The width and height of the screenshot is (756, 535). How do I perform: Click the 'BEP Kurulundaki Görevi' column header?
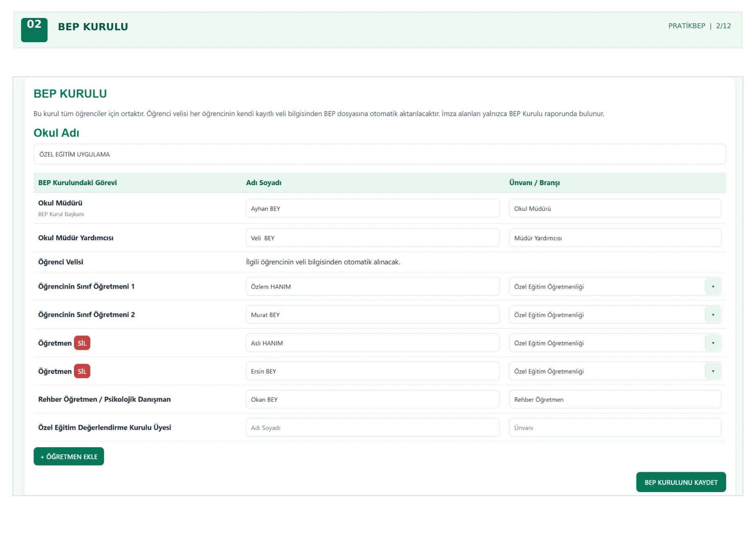78,183
